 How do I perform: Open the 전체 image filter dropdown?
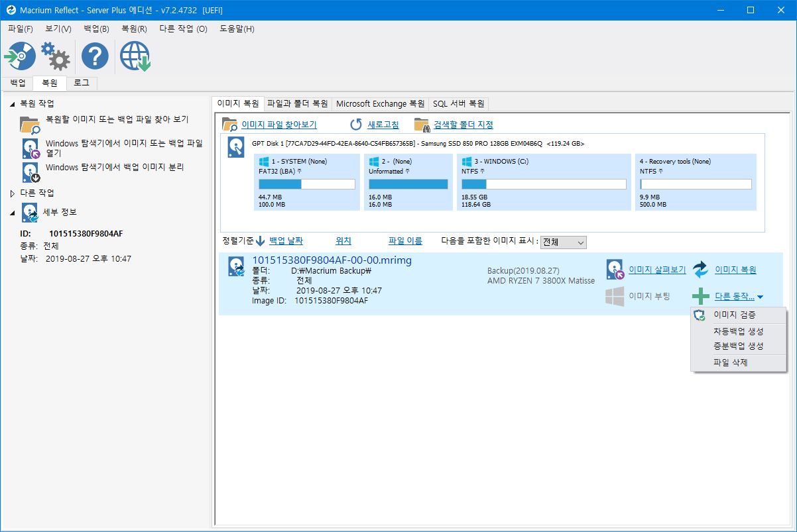click(564, 242)
